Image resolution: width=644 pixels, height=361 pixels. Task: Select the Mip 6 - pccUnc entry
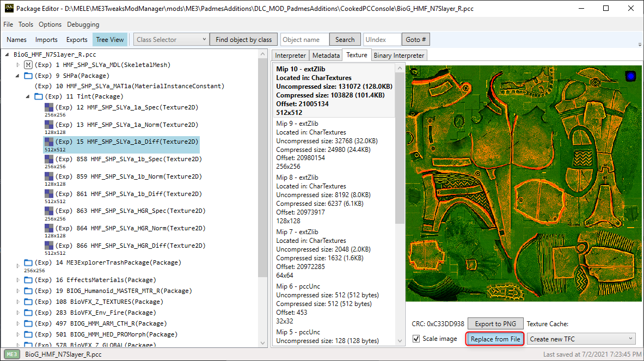click(334, 303)
